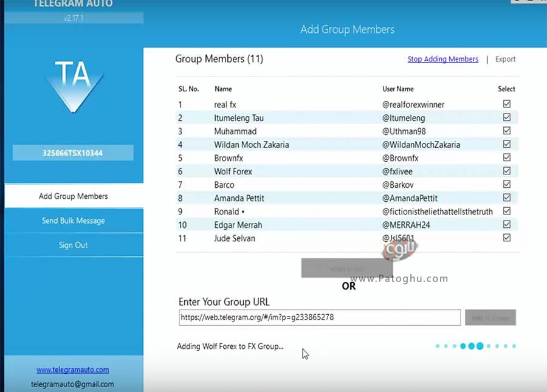
Task: Select the name 'Itumeleng Tau'
Action: (x=239, y=118)
